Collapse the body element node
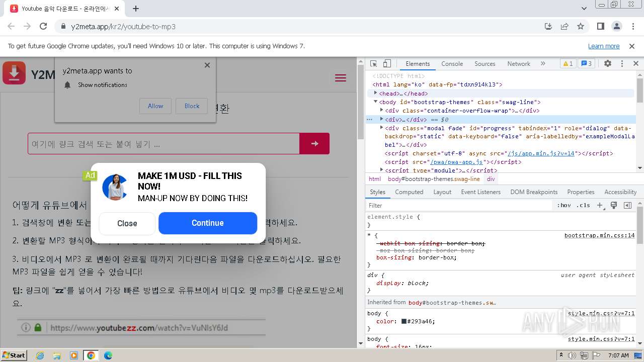Screen dimensions: 644x362 (375, 102)
